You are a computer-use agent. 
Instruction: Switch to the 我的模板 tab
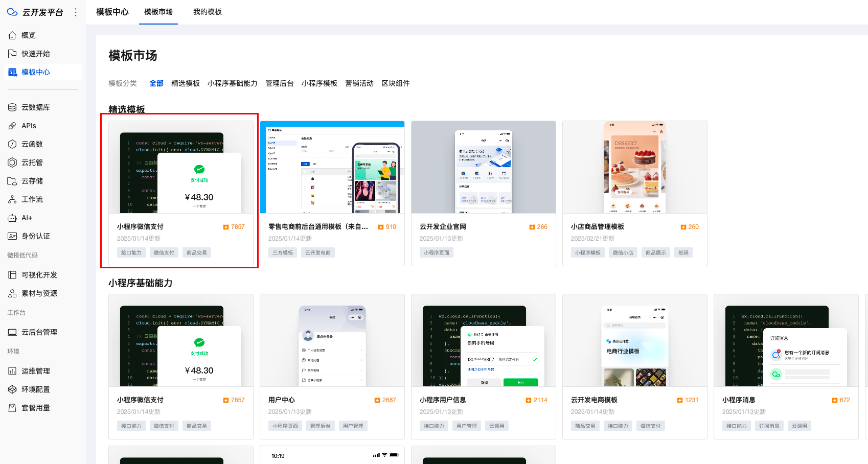[208, 12]
